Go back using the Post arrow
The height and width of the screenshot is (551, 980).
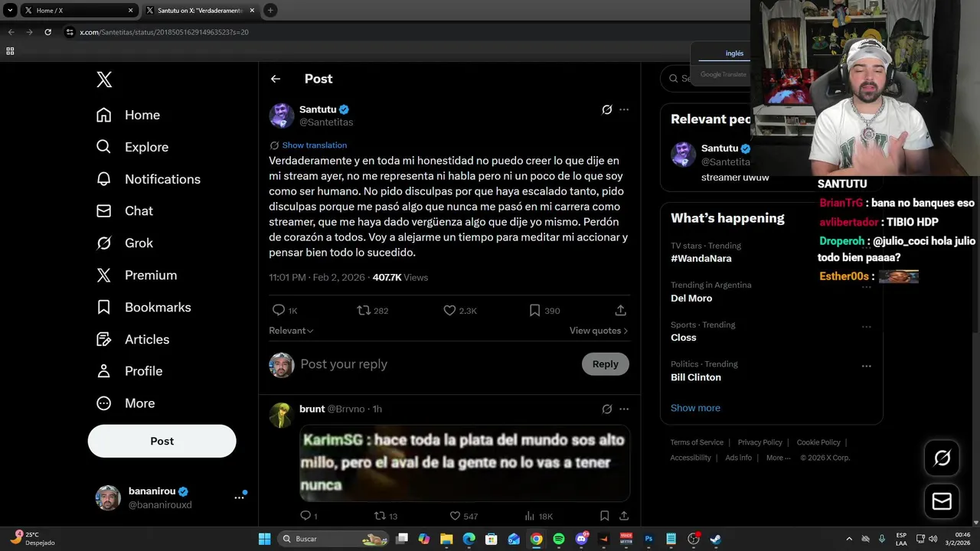[x=276, y=79]
